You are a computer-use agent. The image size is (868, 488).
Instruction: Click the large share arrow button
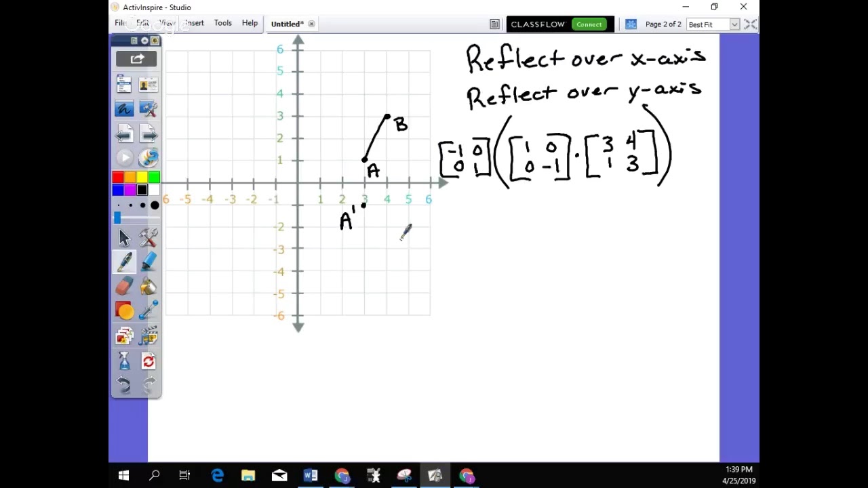pyautogui.click(x=136, y=59)
